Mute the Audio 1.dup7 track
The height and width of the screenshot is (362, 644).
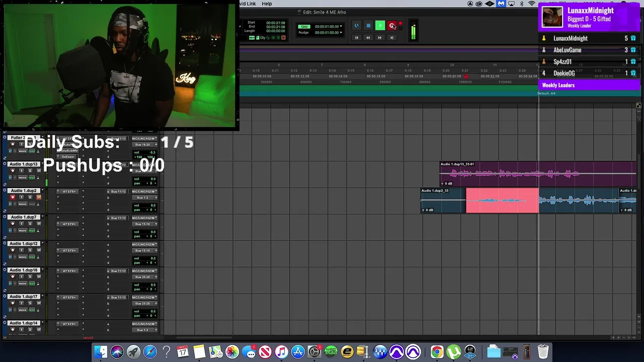click(x=39, y=224)
